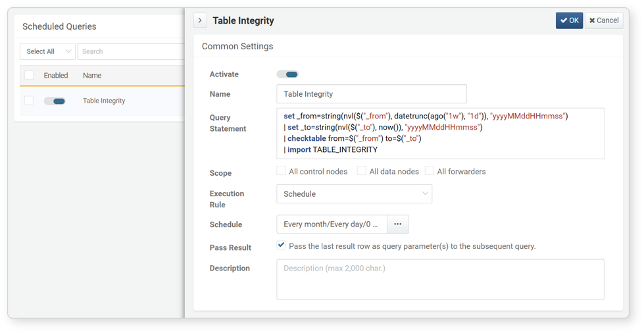Screen dimensions: 644x333
Task: Check the All data nodes box
Action: 361,170
